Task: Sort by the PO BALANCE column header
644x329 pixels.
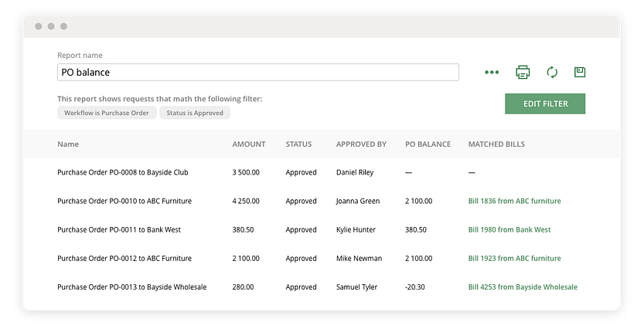Action: pos(428,144)
